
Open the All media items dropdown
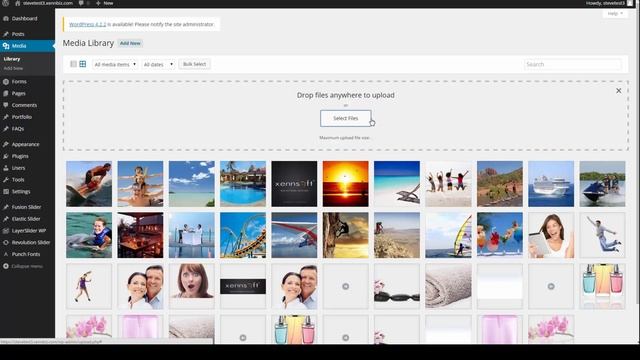(x=115, y=64)
